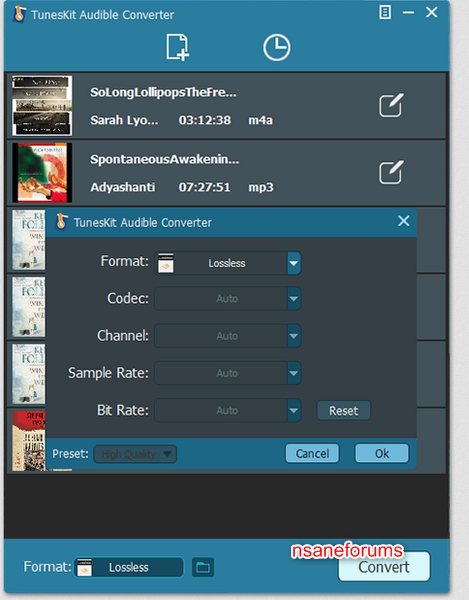Open the High Quality preset dropdown
The image size is (469, 600).
click(x=135, y=454)
